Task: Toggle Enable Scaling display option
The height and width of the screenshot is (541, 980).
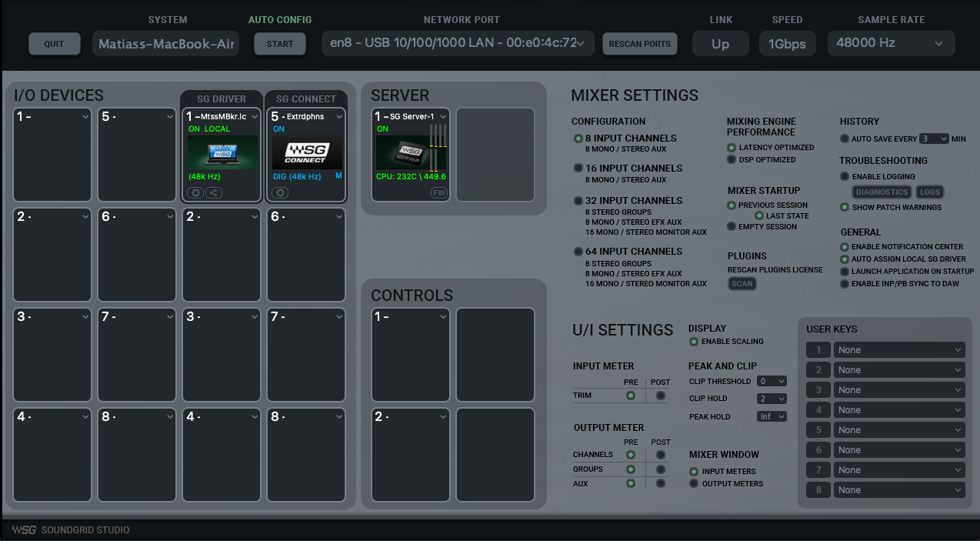Action: pyautogui.click(x=694, y=341)
